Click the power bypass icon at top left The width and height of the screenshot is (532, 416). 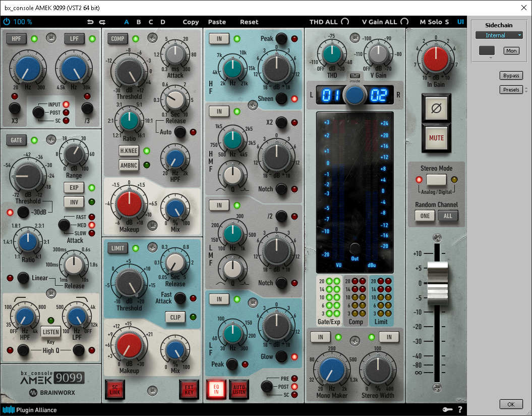(7, 22)
